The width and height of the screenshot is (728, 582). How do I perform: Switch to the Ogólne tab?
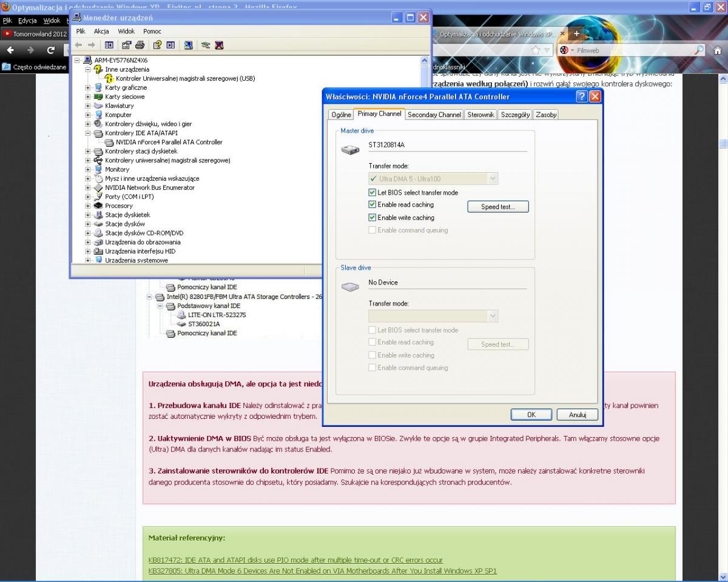342,115
